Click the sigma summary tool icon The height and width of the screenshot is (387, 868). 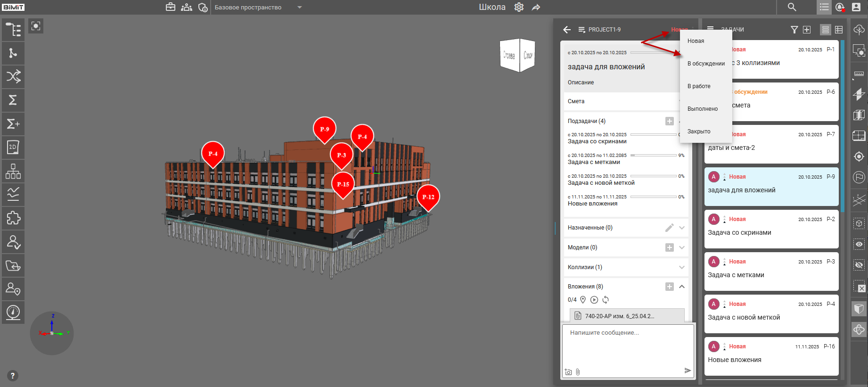[x=13, y=100]
